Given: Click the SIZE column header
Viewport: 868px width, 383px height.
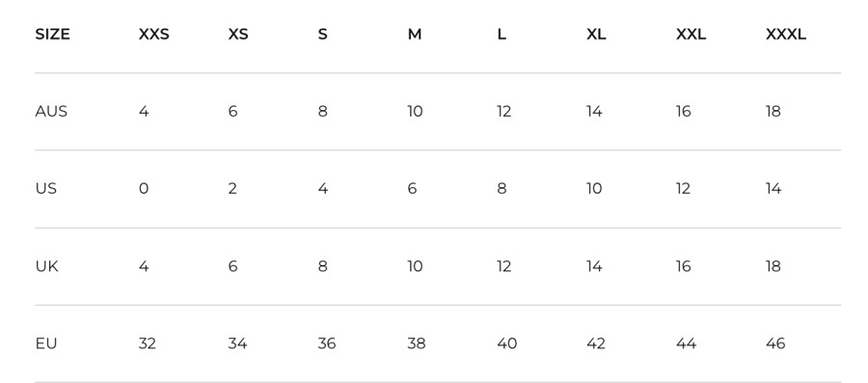Looking at the screenshot, I should 53,35.
